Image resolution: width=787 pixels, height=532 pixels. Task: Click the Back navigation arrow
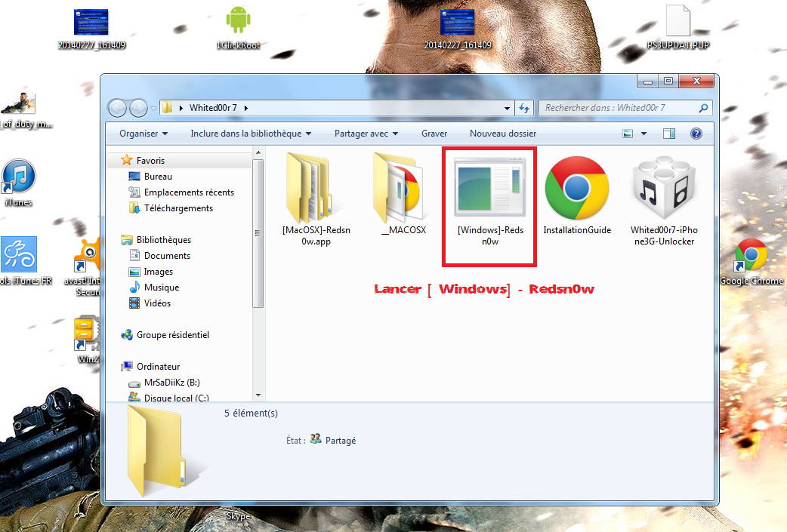point(118,108)
